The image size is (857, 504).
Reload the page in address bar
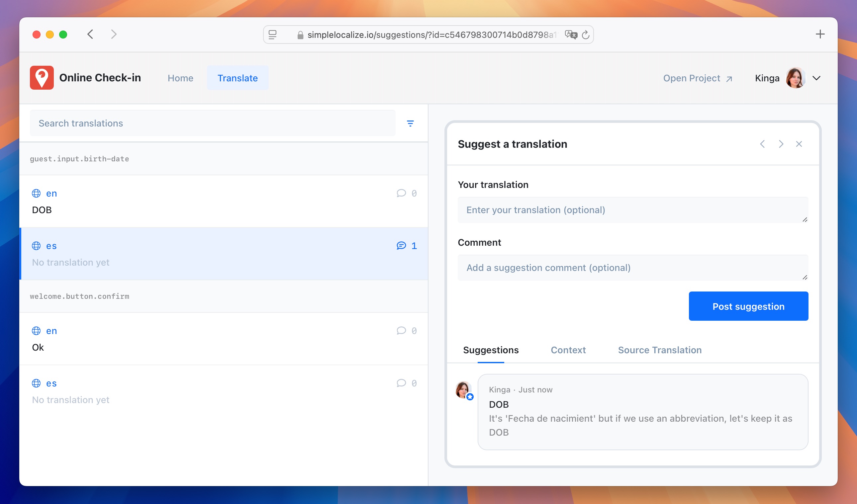point(585,35)
